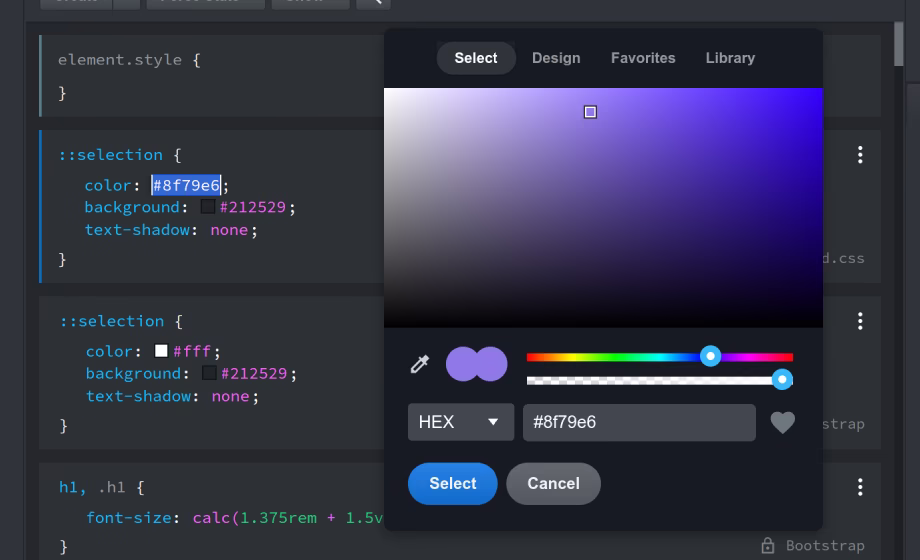The height and width of the screenshot is (560, 920).
Task: Click the opacity slider handle
Action: point(782,379)
